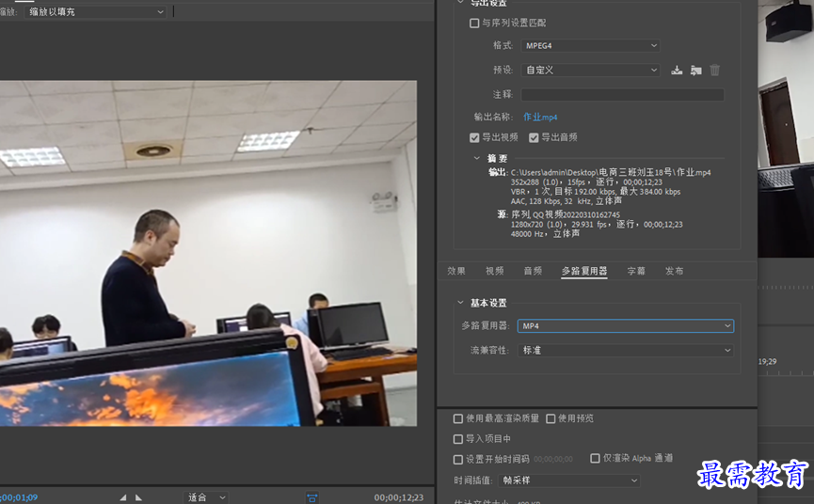Open the 适合 zoom level dropdown
This screenshot has width=814, height=504.
pos(206,497)
